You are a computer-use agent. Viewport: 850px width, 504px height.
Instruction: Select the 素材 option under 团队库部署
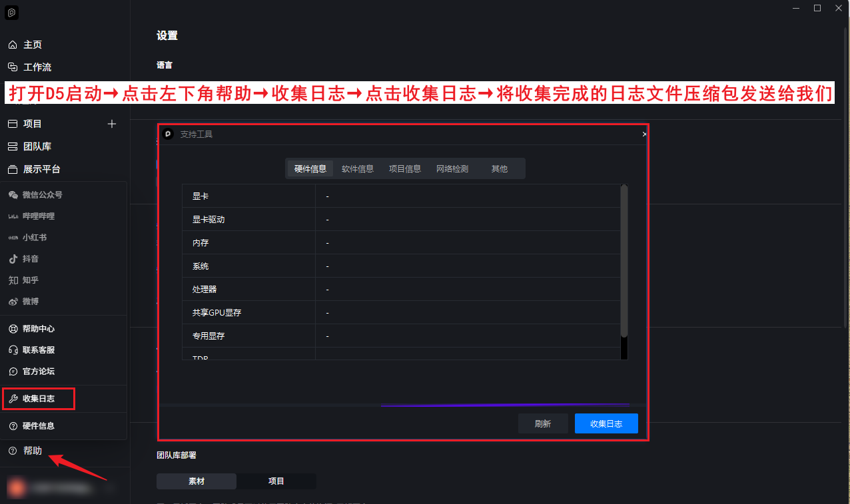pos(197,481)
